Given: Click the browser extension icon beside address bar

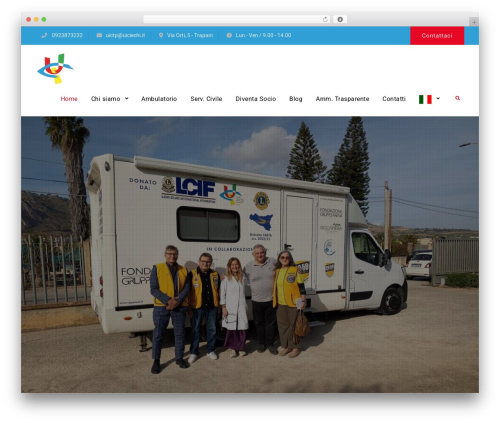Looking at the screenshot, I should (x=340, y=19).
